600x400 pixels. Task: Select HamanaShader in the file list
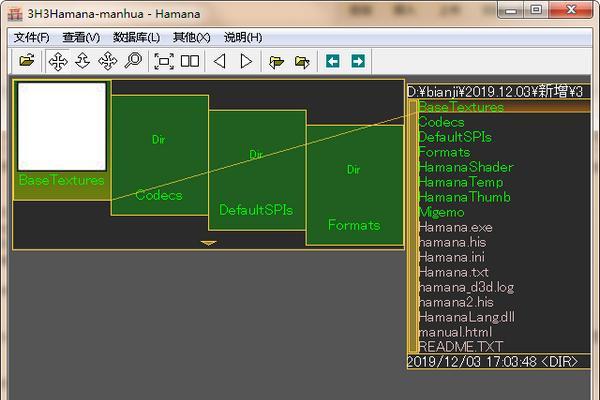[x=465, y=167]
